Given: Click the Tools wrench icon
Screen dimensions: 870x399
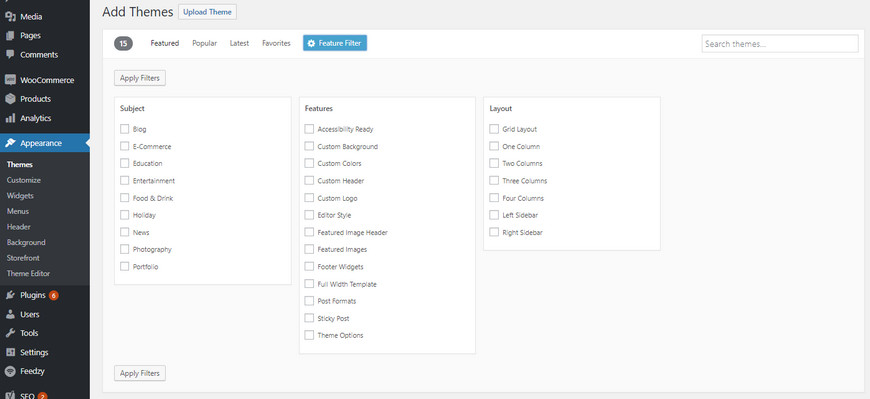Looking at the screenshot, I should (10, 333).
